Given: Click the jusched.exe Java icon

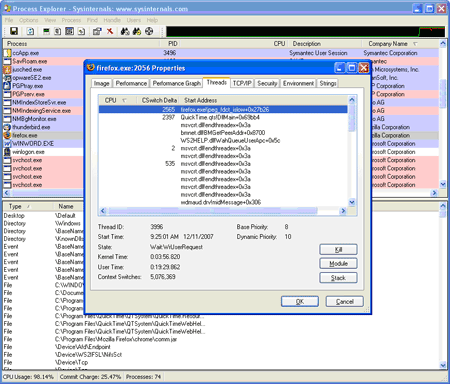Looking at the screenshot, I should (7, 70).
